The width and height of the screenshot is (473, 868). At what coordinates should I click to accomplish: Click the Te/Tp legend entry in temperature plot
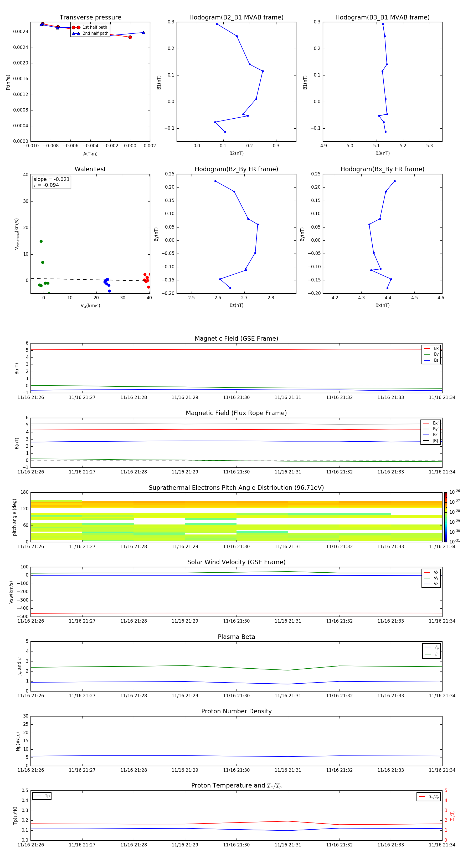click(x=429, y=796)
